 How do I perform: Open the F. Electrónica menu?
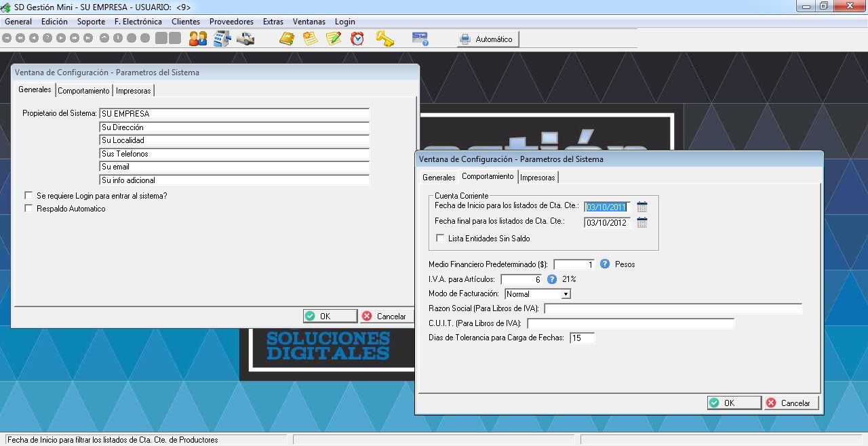[x=138, y=22]
